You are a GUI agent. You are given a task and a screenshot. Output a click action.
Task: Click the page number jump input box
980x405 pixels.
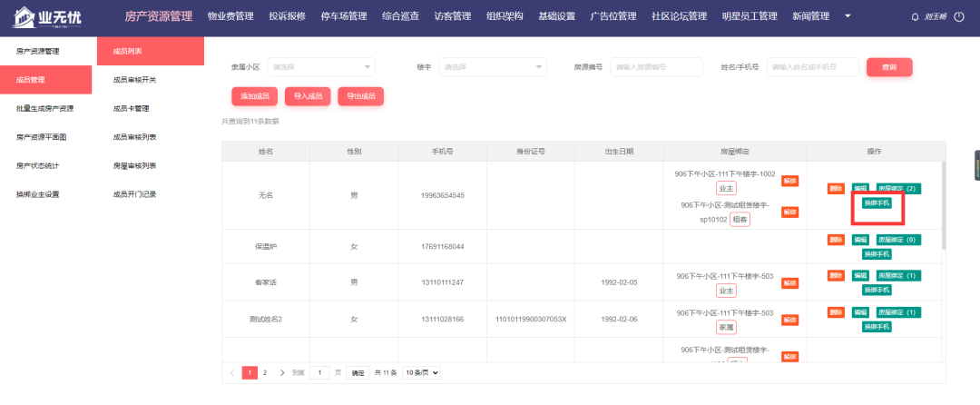click(x=319, y=372)
